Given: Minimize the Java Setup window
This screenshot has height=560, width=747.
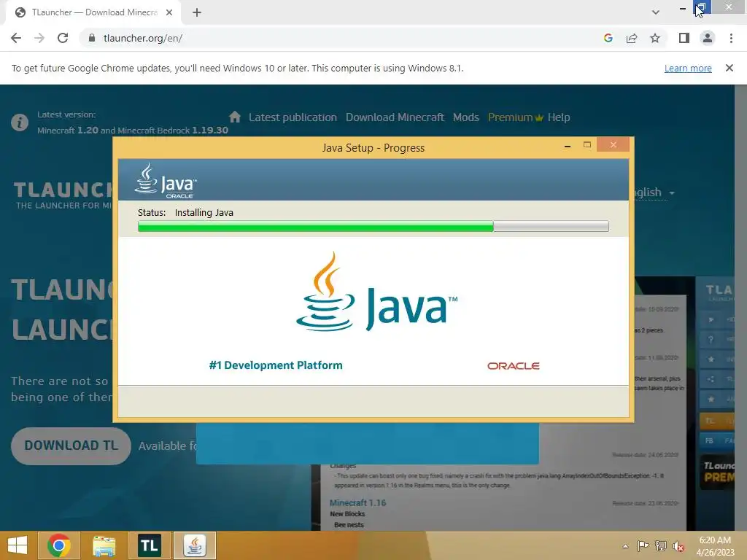Looking at the screenshot, I should [568, 145].
